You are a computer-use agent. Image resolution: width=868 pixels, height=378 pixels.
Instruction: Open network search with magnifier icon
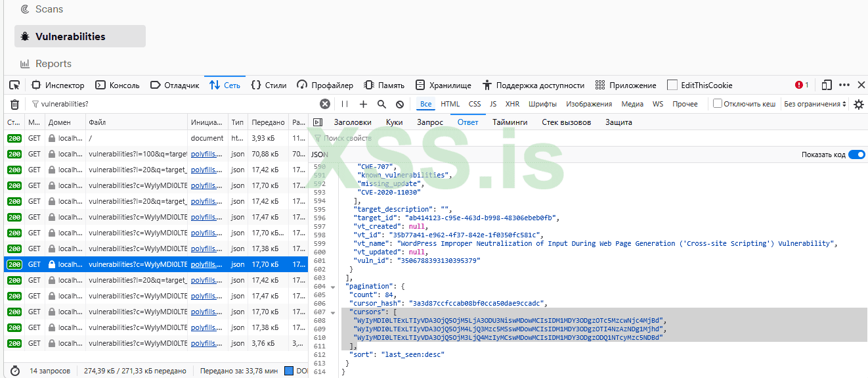pyautogui.click(x=381, y=104)
